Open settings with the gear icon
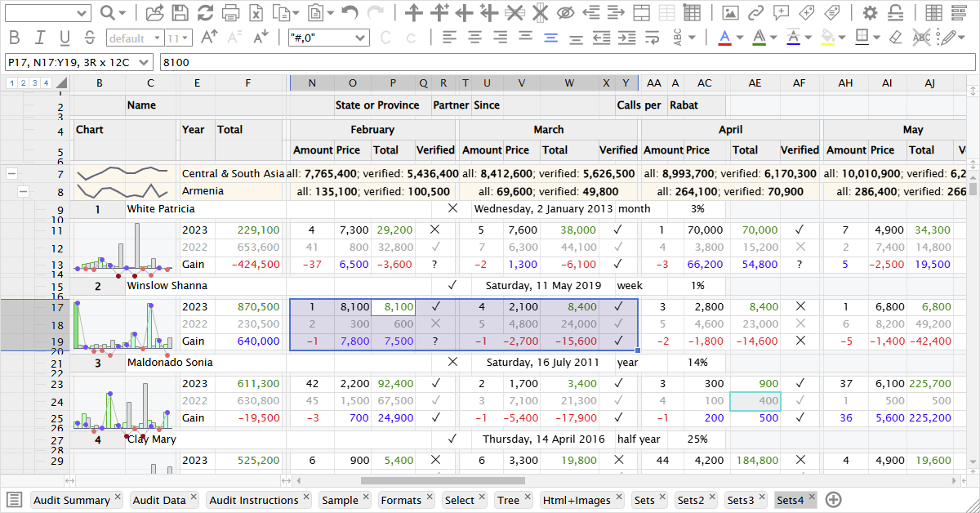 [871, 12]
